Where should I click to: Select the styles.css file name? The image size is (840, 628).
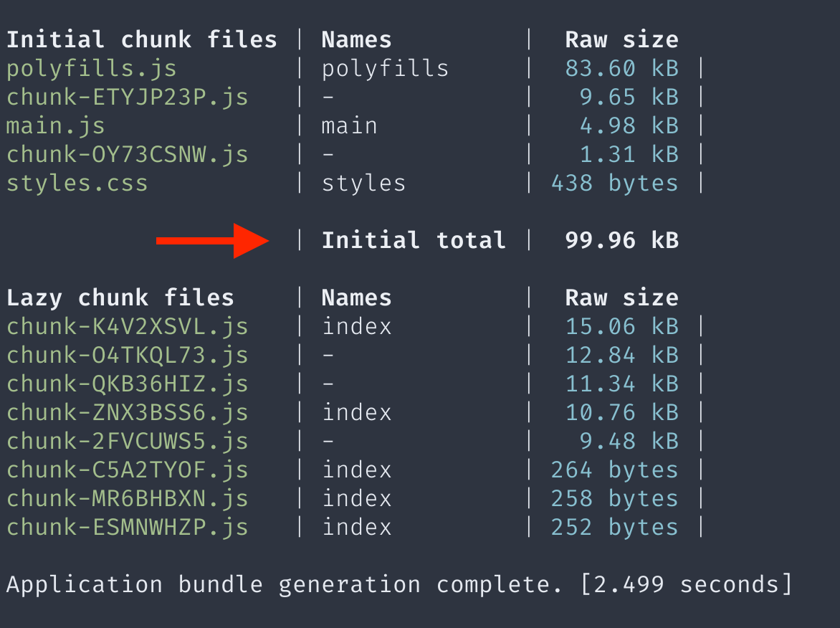[76, 183]
